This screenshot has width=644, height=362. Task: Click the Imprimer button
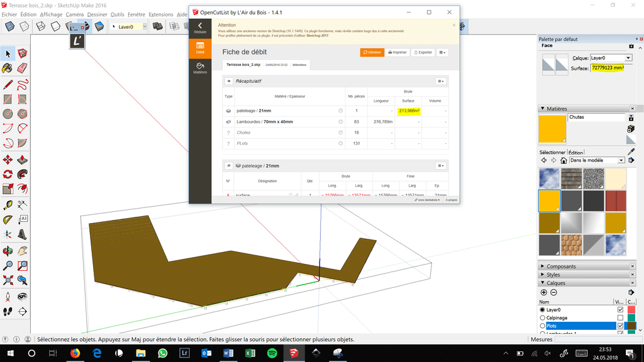397,53
